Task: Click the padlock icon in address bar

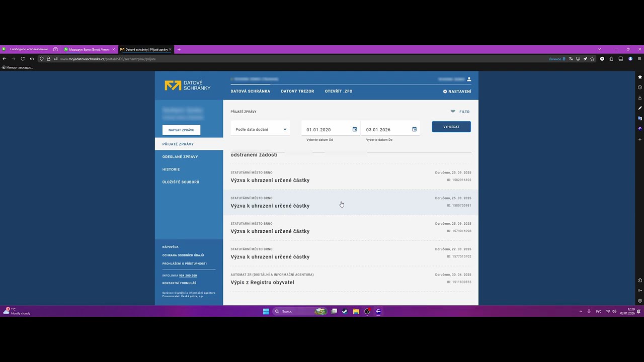Action: 49,59
